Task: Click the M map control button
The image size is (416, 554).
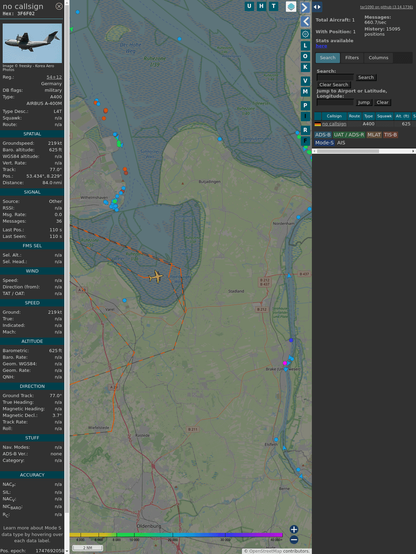Action: (x=305, y=92)
